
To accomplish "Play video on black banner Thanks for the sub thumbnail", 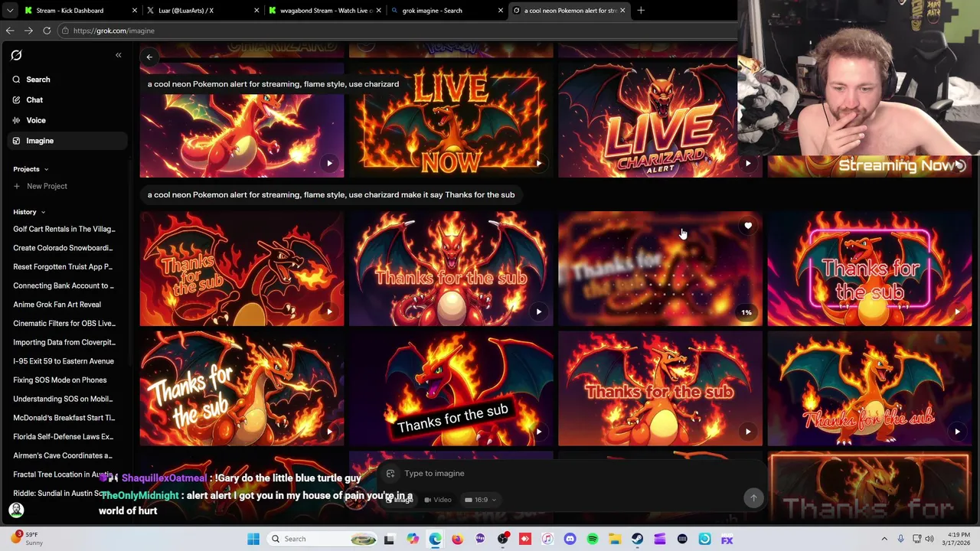I will (539, 432).
